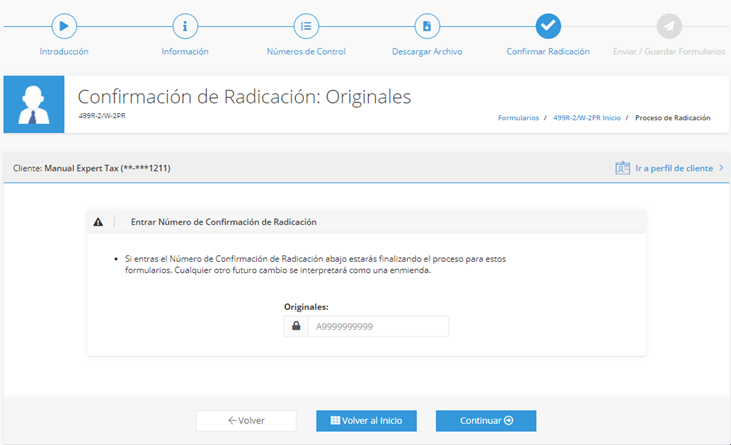
Task: Click the warning triangle icon in panel header
Action: point(98,222)
